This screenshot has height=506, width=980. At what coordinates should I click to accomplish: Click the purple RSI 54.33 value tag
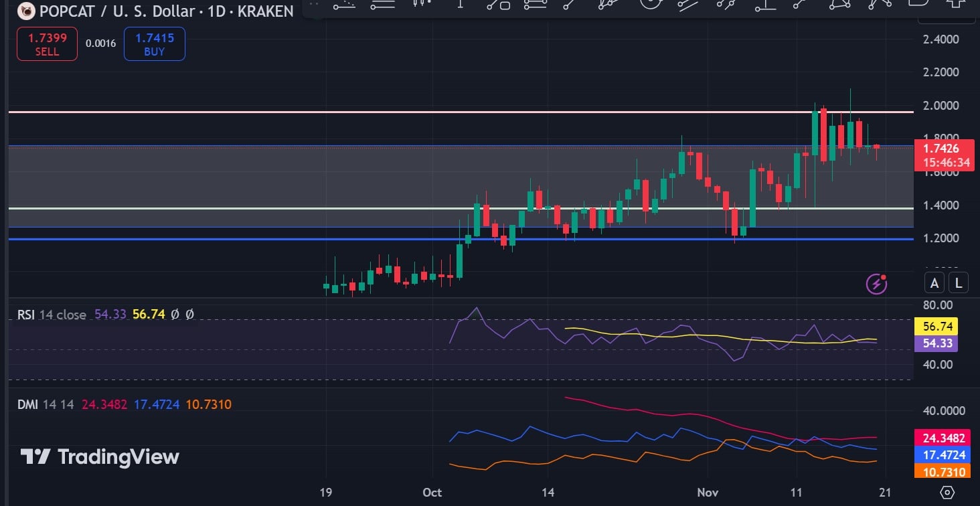click(935, 343)
